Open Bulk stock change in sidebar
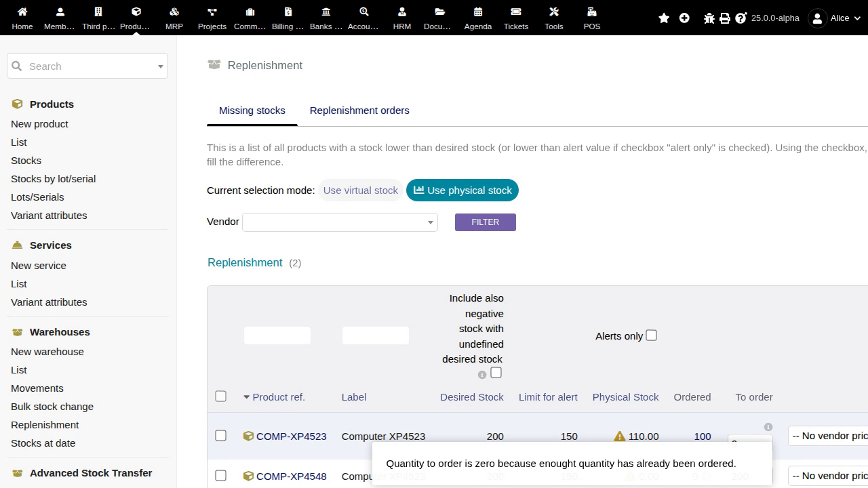868x488 pixels. point(52,407)
